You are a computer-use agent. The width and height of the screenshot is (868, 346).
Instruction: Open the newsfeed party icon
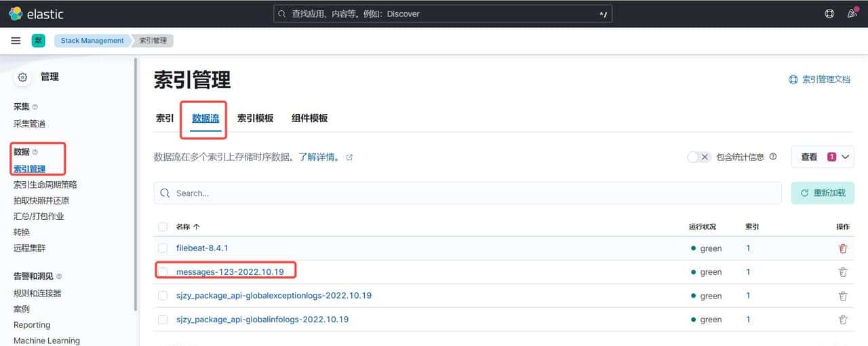point(852,14)
